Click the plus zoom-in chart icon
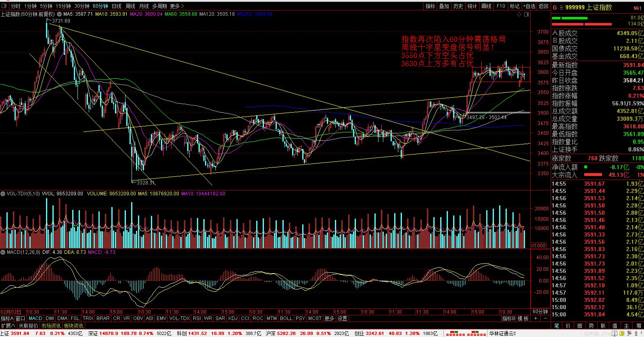This screenshot has width=644, height=337. 535,318
